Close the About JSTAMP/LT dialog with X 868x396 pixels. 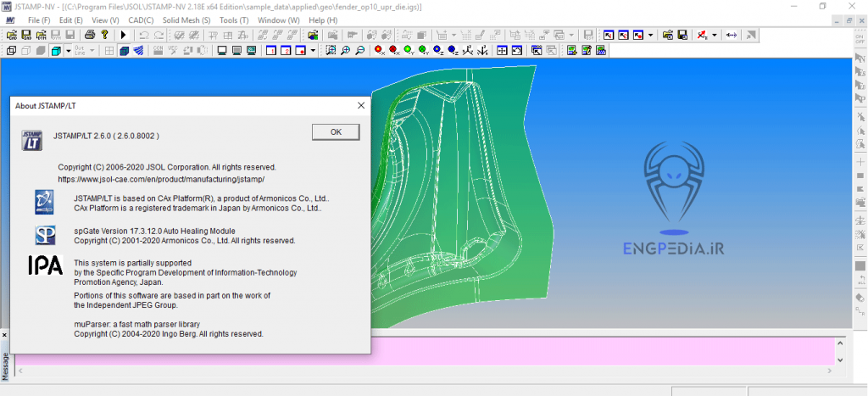coord(360,105)
